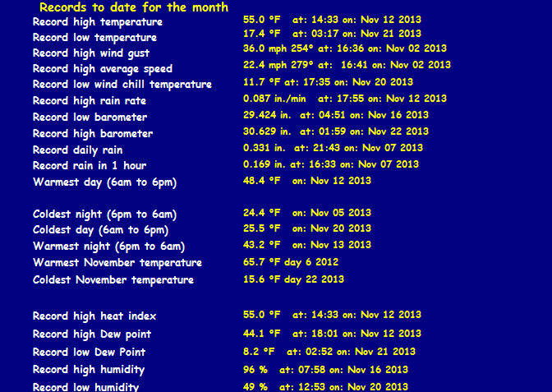Select the '65.7 °F day 6 2012' value
Screen dimensions: 552x392
(x=291, y=262)
